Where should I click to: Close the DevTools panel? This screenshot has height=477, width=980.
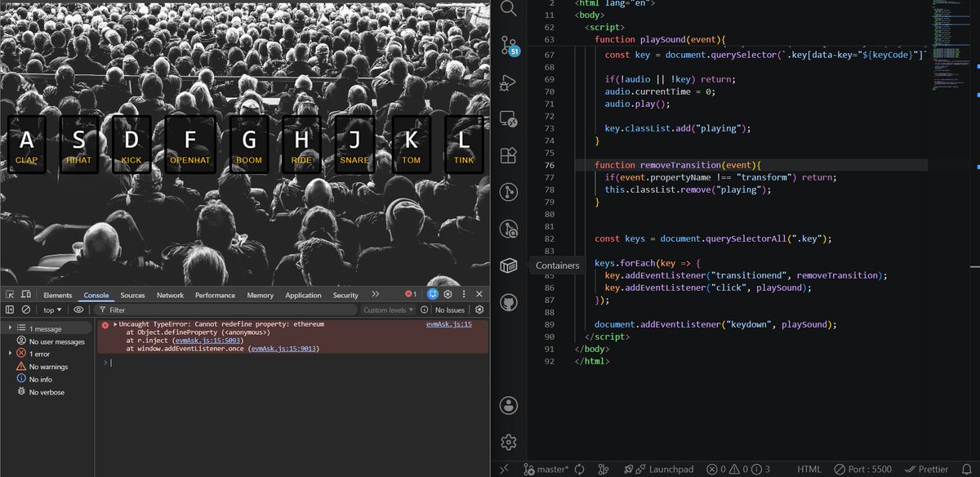coord(479,294)
